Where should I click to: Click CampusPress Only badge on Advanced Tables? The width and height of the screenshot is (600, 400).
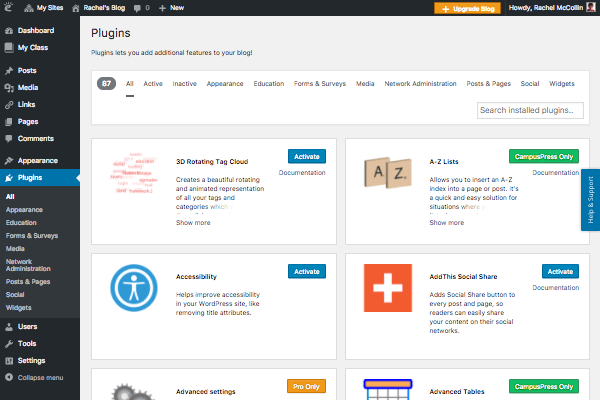click(544, 387)
